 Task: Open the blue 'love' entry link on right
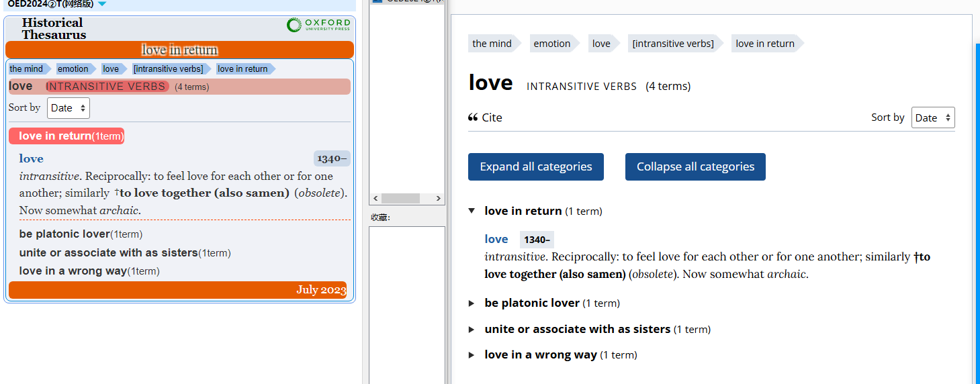[496, 239]
